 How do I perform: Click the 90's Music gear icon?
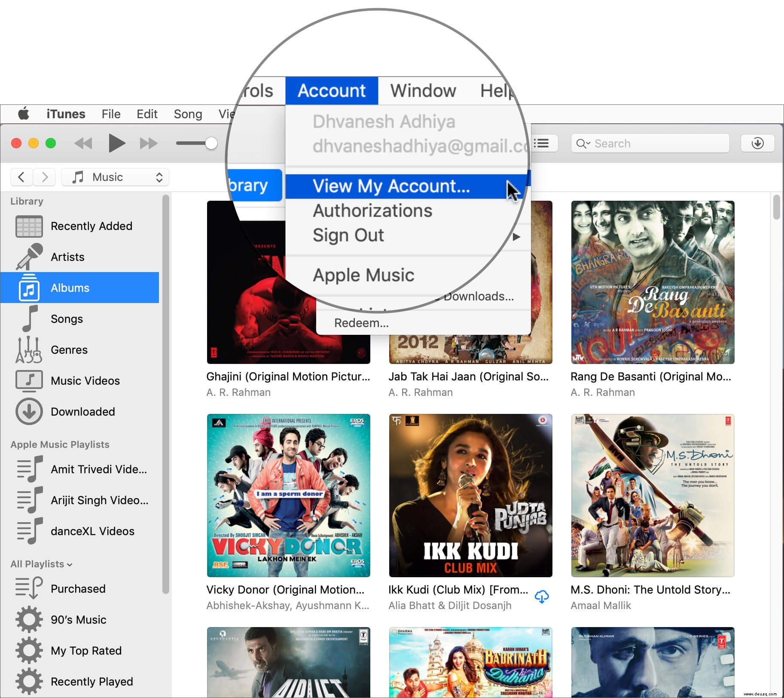pos(29,619)
